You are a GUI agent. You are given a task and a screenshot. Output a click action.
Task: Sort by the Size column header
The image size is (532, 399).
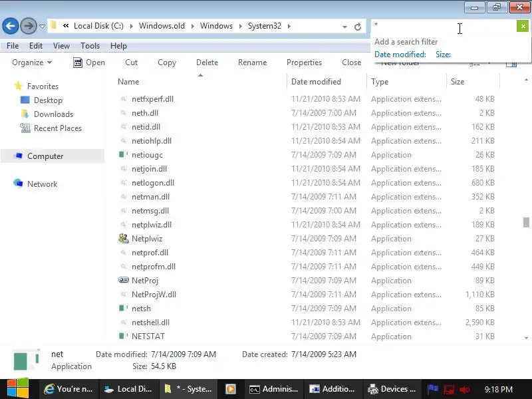pos(458,82)
